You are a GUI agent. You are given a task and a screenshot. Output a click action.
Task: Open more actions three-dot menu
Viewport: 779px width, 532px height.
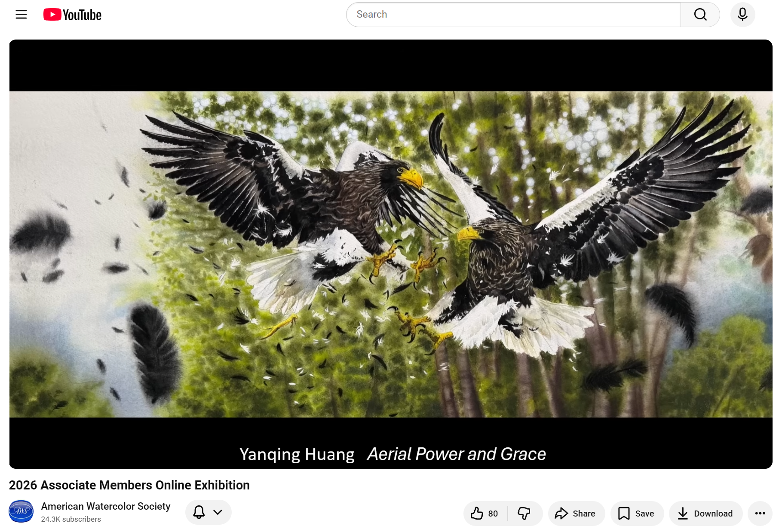click(x=760, y=514)
